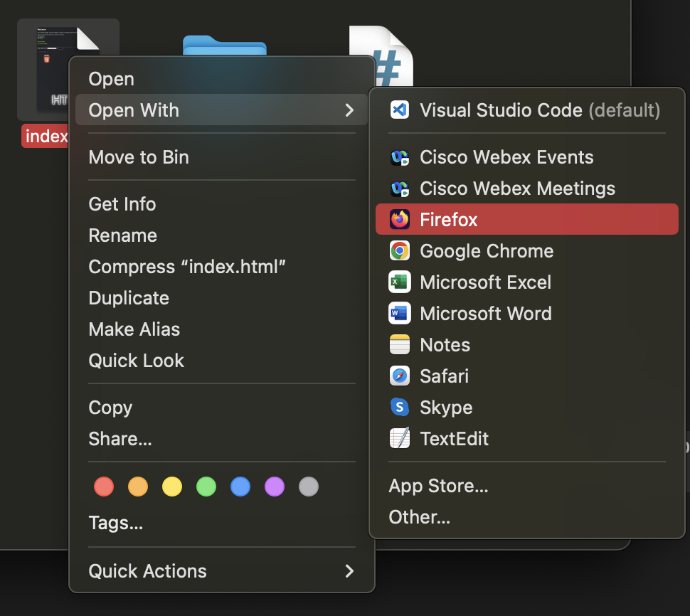The height and width of the screenshot is (616, 690).
Task: Apply the red tag color
Action: coord(104,487)
